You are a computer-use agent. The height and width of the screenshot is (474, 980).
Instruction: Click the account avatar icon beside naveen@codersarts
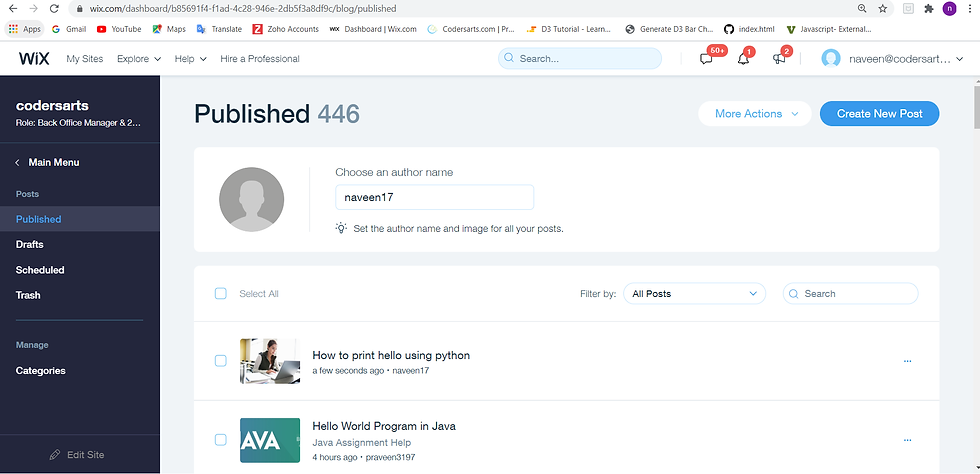click(x=831, y=59)
